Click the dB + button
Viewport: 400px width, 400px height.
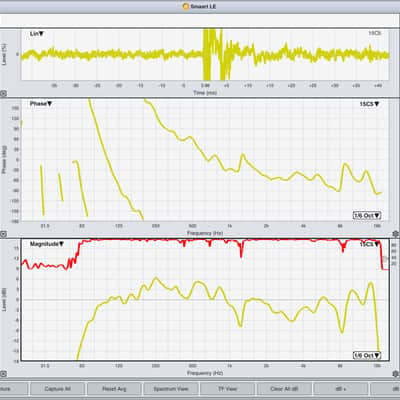341,389
